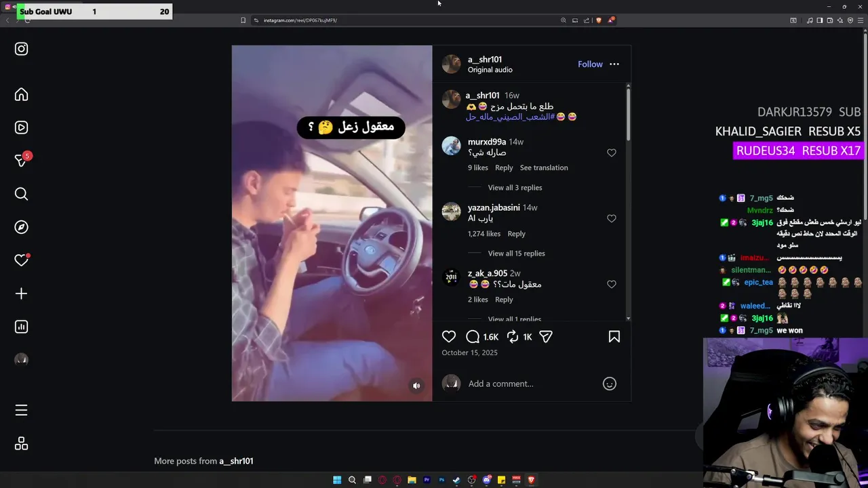
Task: Open the Chinese people hashtag in caption
Action: 511,117
